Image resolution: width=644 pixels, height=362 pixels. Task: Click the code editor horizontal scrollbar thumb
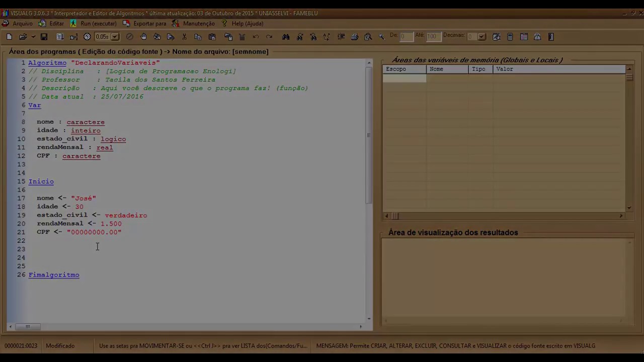tap(28, 327)
